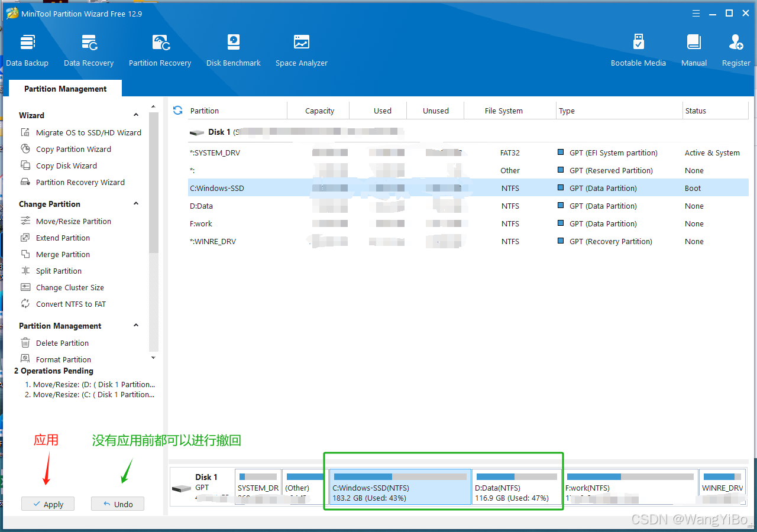Click the Change Cluster Size icon
This screenshot has height=532, width=757.
tap(25, 287)
